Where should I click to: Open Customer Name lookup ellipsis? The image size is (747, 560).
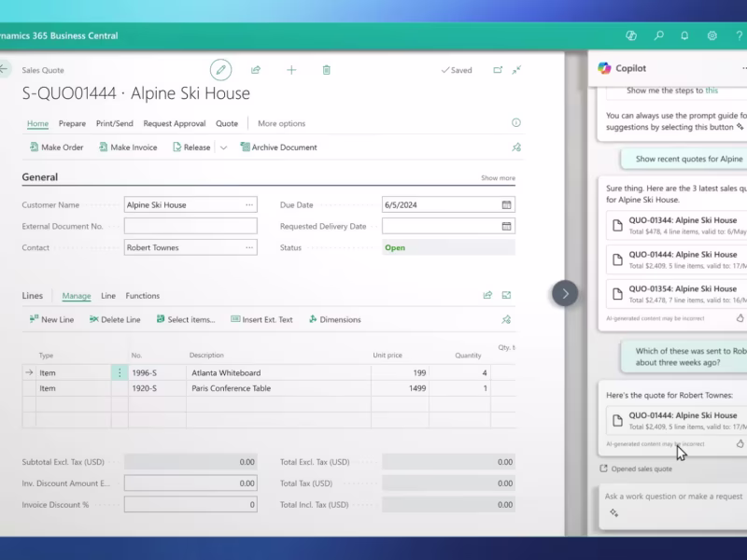coord(249,204)
